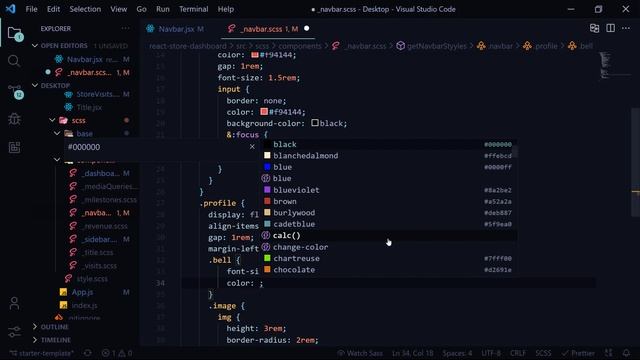Choose the blueviolet suggestion
The width and height of the screenshot is (640, 360).
(x=389, y=190)
